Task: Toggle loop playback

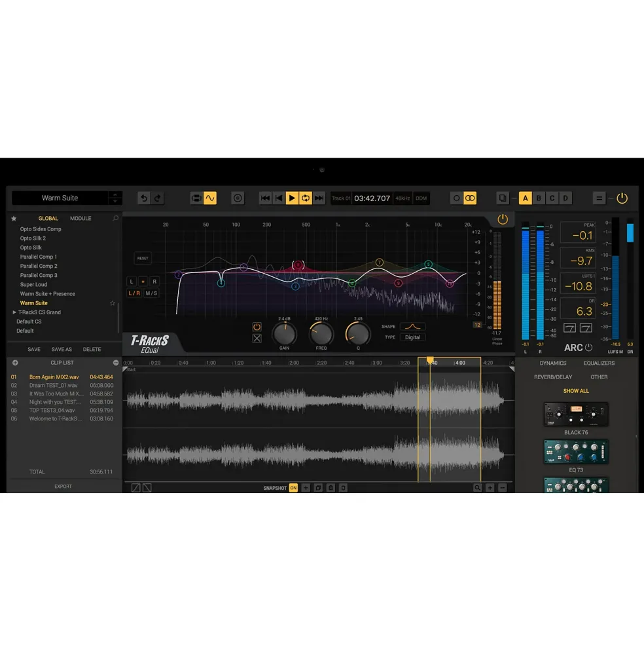Action: pos(306,198)
